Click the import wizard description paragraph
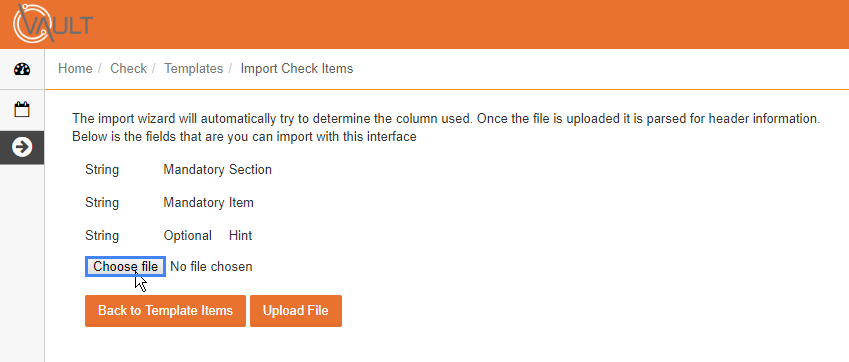The width and height of the screenshot is (849, 362). coord(446,128)
